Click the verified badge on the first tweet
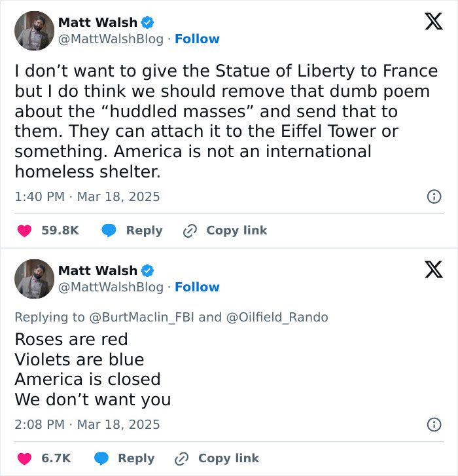This screenshot has height=476, width=458. point(148,22)
